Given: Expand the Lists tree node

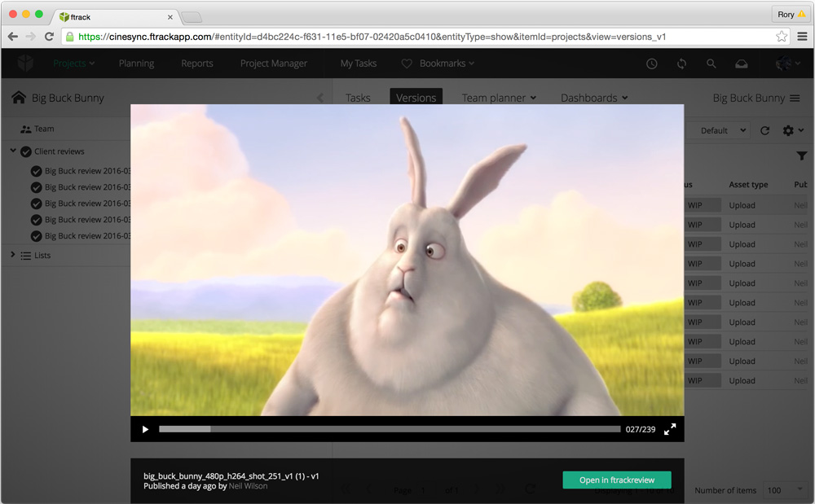Looking at the screenshot, I should click(x=13, y=254).
